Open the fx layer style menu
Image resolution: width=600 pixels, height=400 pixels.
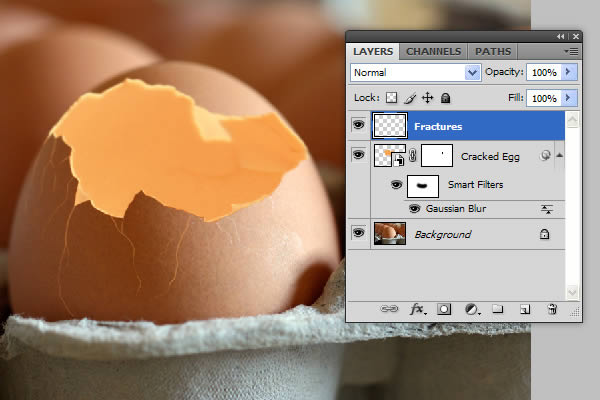pos(417,309)
